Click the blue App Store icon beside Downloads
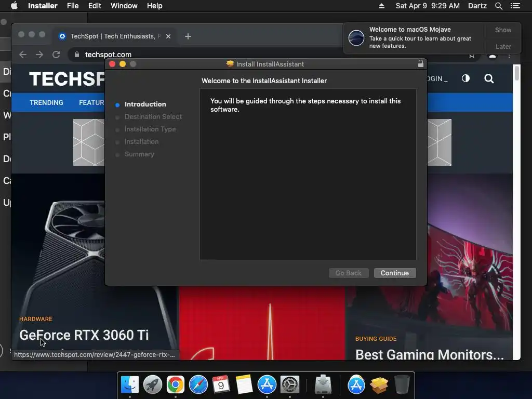The width and height of the screenshot is (532, 399). pos(356,385)
